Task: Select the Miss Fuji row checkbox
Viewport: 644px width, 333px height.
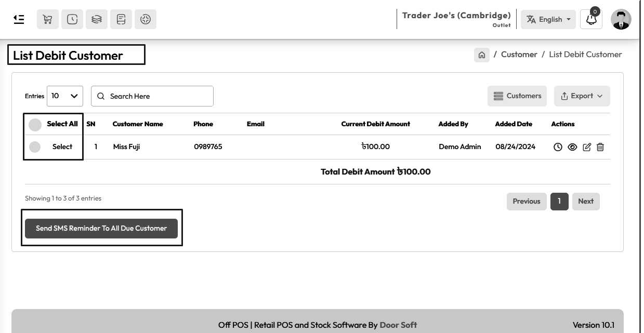Action: tap(35, 147)
